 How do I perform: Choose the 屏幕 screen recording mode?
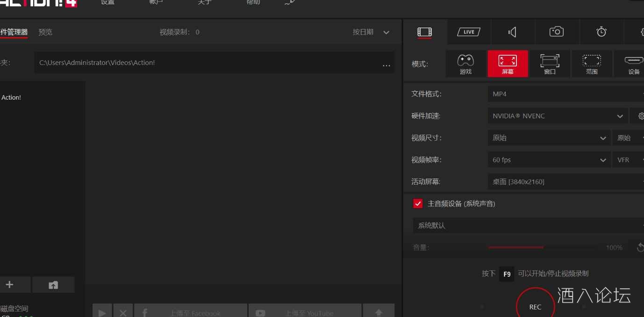(x=508, y=64)
